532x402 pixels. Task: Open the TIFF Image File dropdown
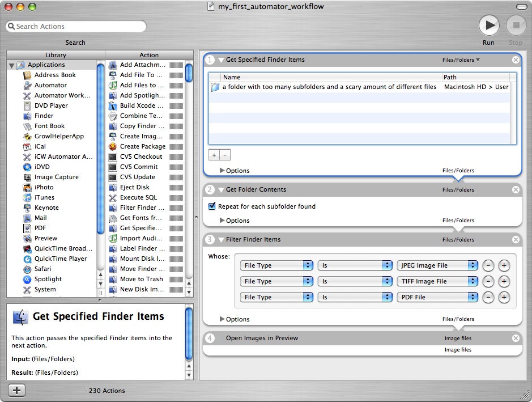click(x=437, y=281)
